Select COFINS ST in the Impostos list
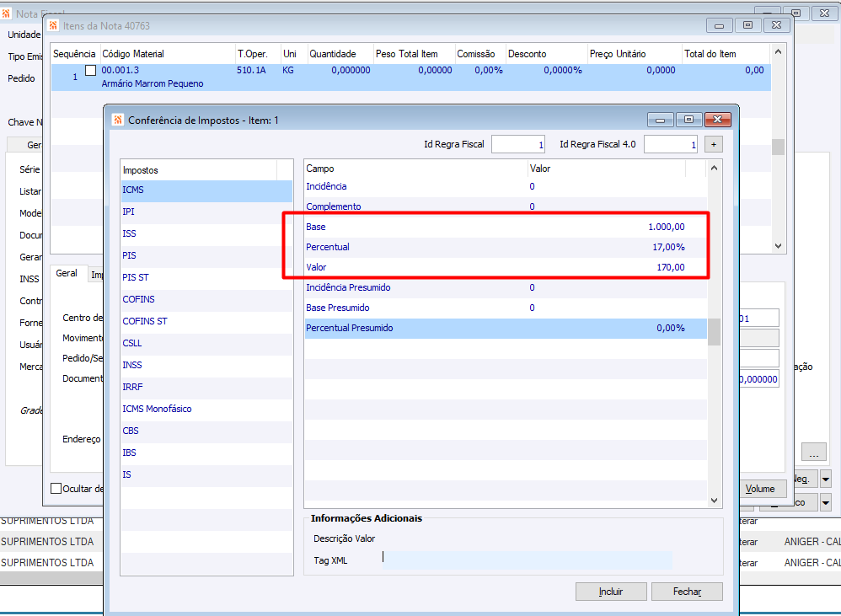Viewport: 841px width, 616px height. coord(206,321)
